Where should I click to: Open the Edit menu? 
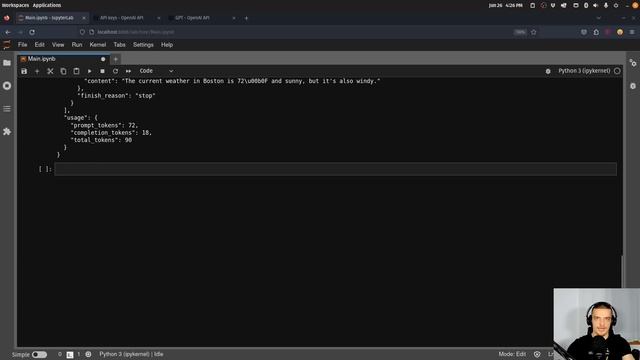pyautogui.click(x=40, y=45)
